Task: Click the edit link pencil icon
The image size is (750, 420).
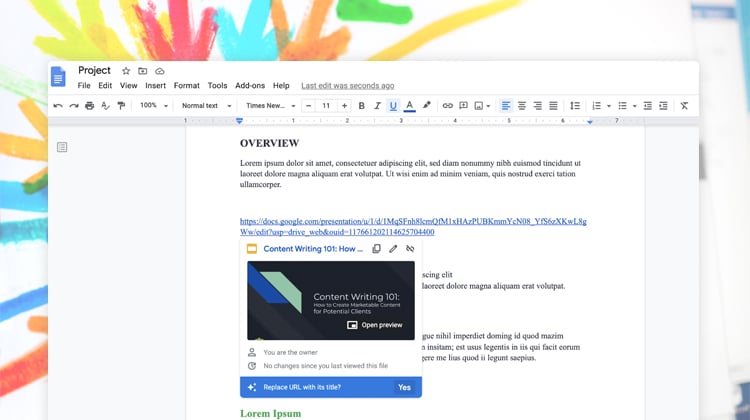Action: point(393,249)
